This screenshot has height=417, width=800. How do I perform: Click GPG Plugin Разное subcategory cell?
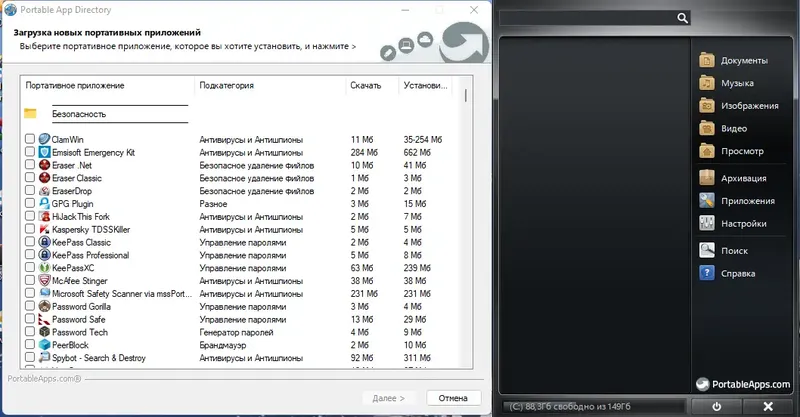[213, 204]
